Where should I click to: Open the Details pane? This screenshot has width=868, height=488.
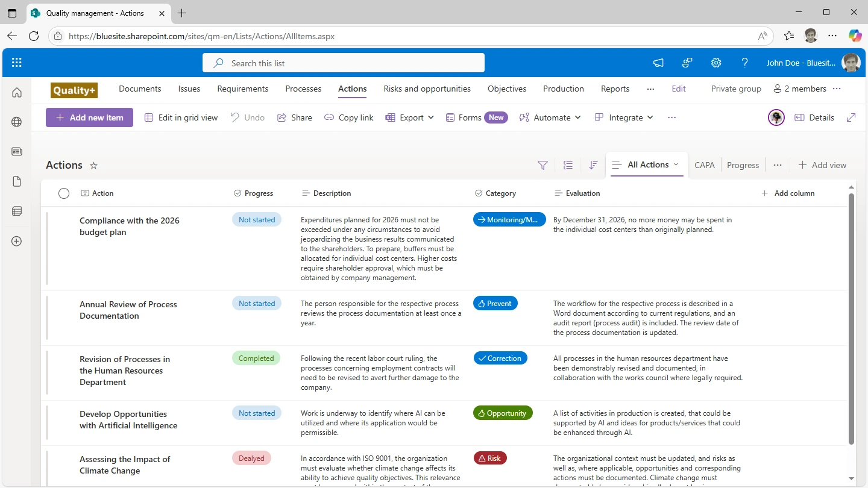[814, 117]
